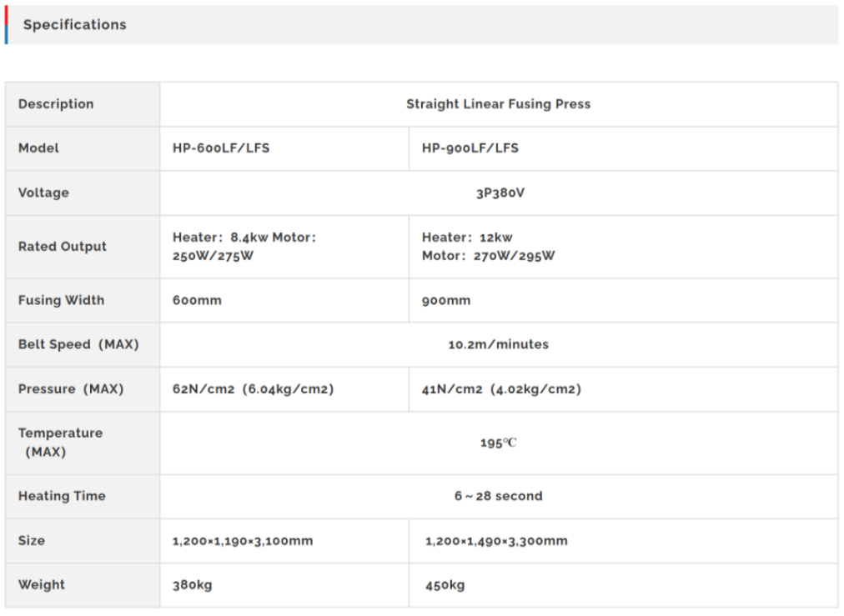Click the 41N/cm2 pressure value
Image resolution: width=844 pixels, height=616 pixels.
coord(501,389)
